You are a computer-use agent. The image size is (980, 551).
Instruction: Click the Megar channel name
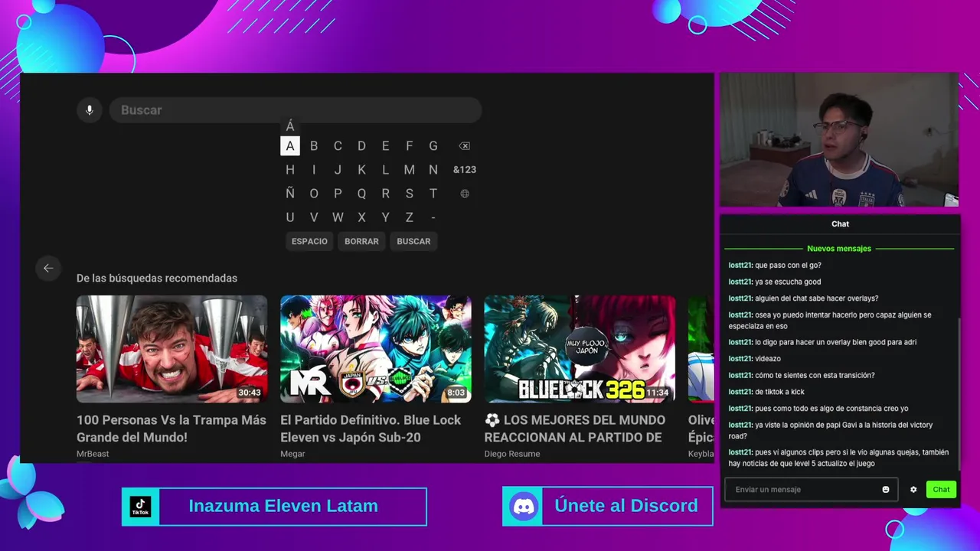[x=292, y=454]
